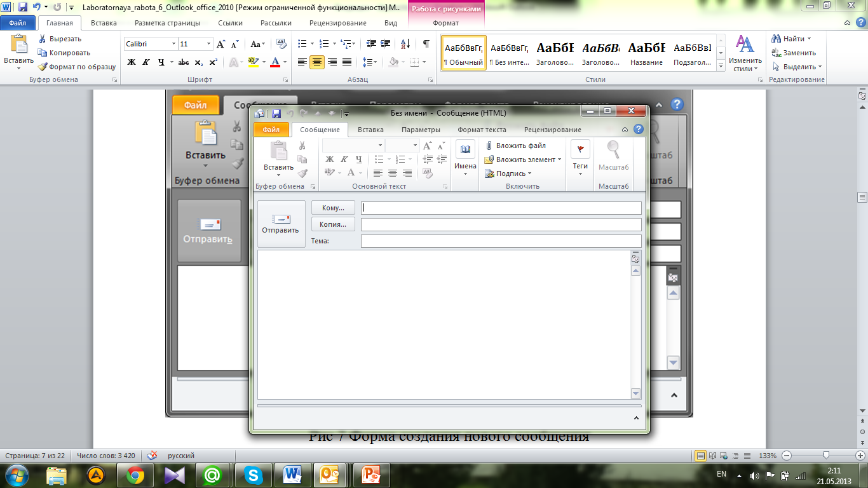This screenshot has height=488, width=868.
Task: Click Word's Undo arrow in quick access toolbar
Action: pos(37,8)
